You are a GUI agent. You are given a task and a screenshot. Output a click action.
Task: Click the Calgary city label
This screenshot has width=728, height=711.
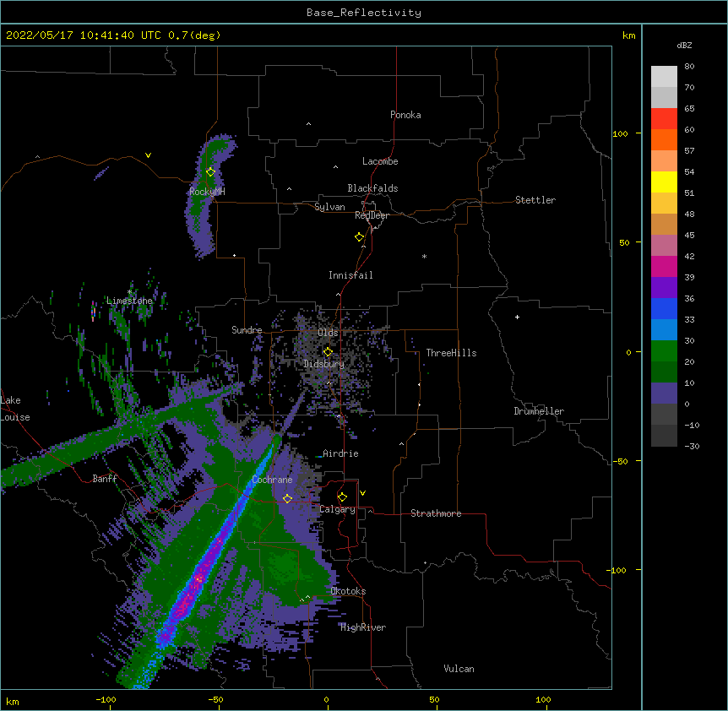(x=337, y=509)
